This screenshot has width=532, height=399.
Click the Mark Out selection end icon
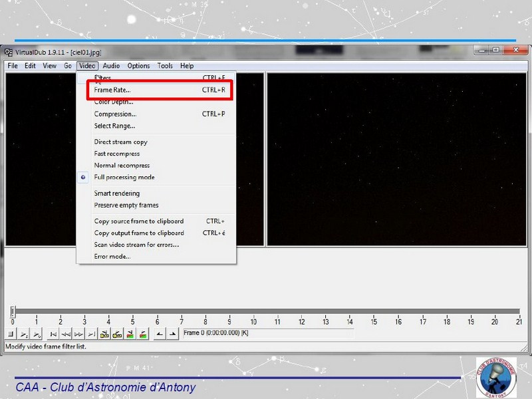coord(172,334)
